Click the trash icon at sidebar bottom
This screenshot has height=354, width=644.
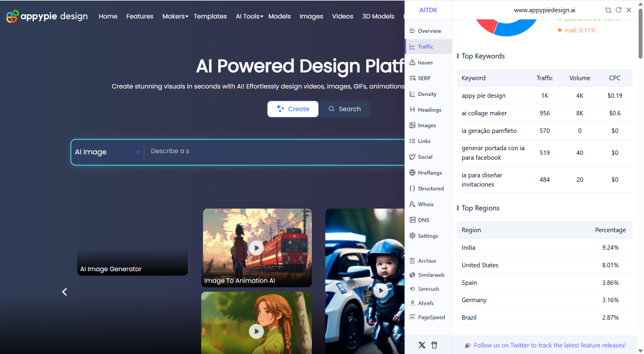pyautogui.click(x=434, y=345)
